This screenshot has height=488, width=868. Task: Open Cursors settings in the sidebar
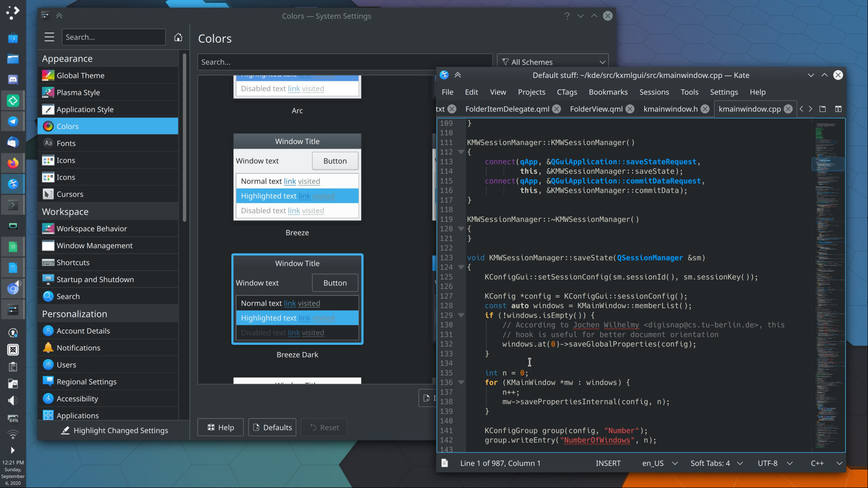click(x=70, y=194)
